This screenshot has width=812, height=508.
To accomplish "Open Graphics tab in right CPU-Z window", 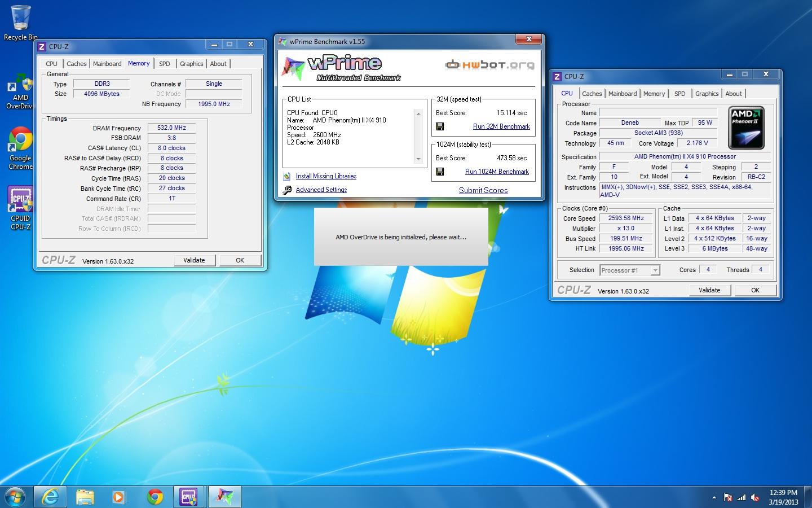I will pyautogui.click(x=707, y=94).
